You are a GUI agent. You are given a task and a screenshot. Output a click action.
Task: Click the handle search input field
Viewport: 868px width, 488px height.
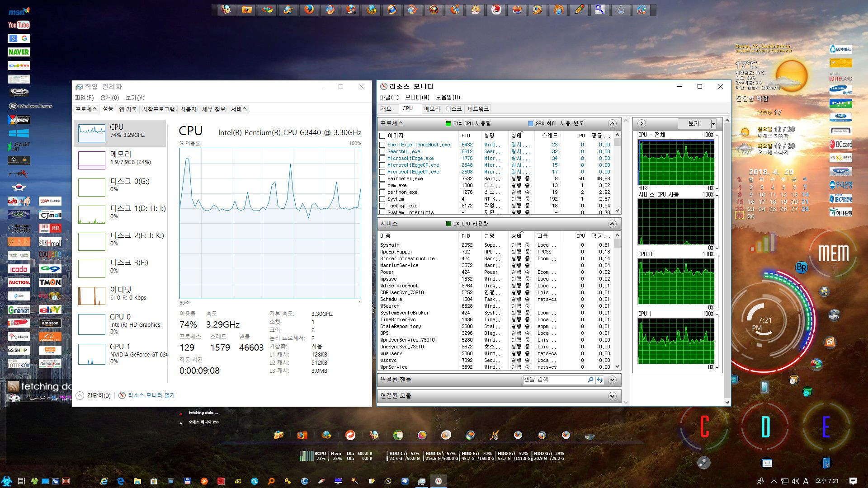click(x=554, y=380)
